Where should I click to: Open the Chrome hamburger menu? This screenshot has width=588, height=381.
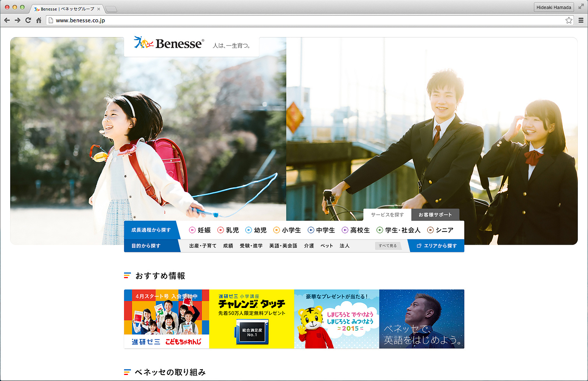581,20
